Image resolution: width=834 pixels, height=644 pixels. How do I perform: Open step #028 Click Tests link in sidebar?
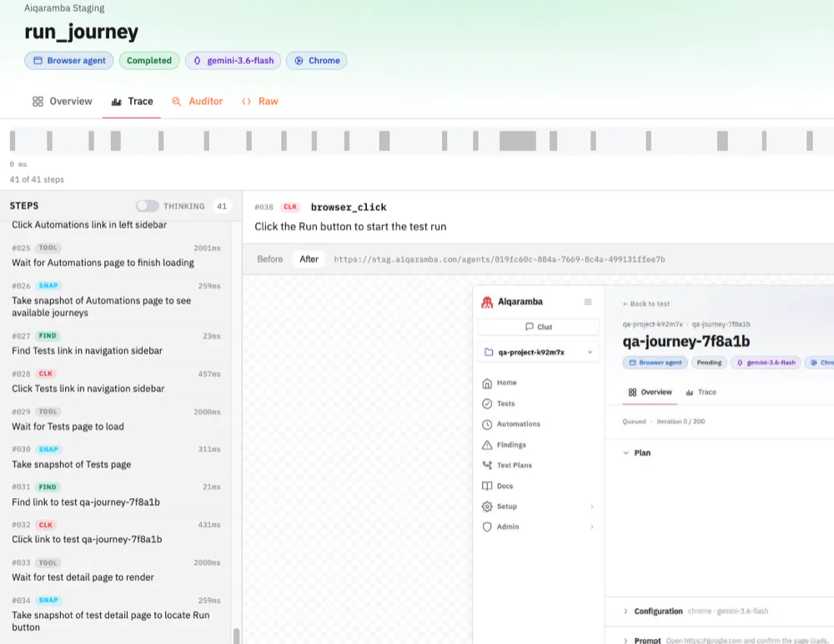click(116, 381)
